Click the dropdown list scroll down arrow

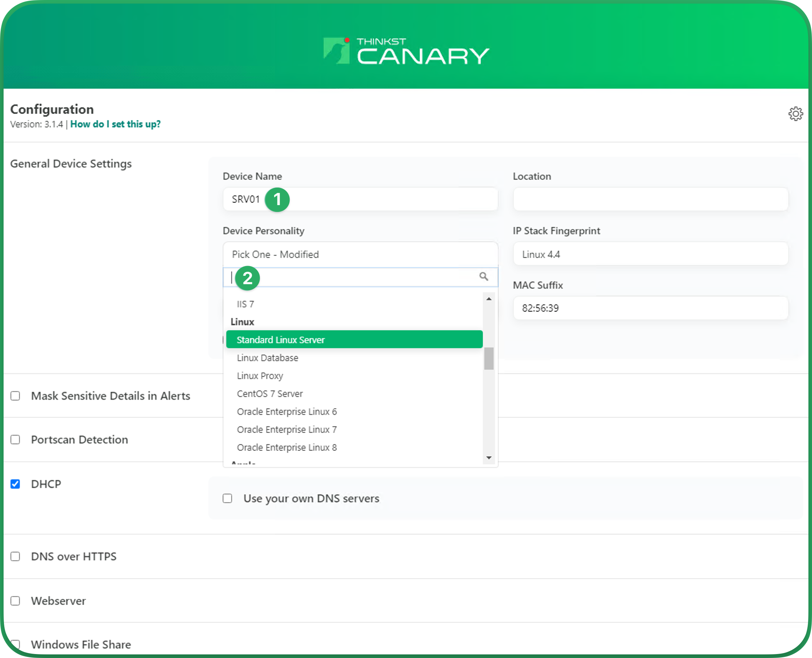489,458
